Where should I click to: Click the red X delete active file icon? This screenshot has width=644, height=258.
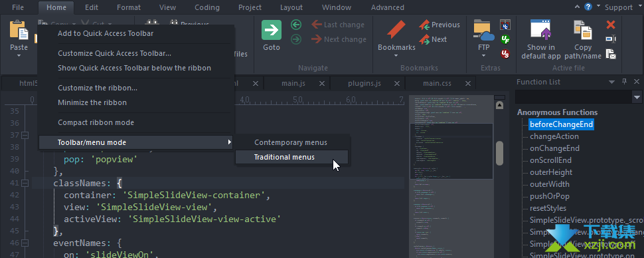(x=611, y=25)
